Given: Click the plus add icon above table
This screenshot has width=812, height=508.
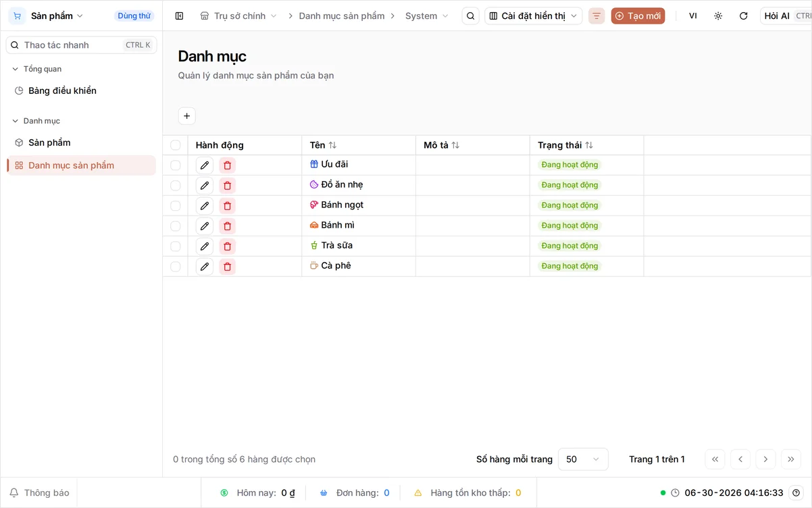Looking at the screenshot, I should (x=187, y=116).
